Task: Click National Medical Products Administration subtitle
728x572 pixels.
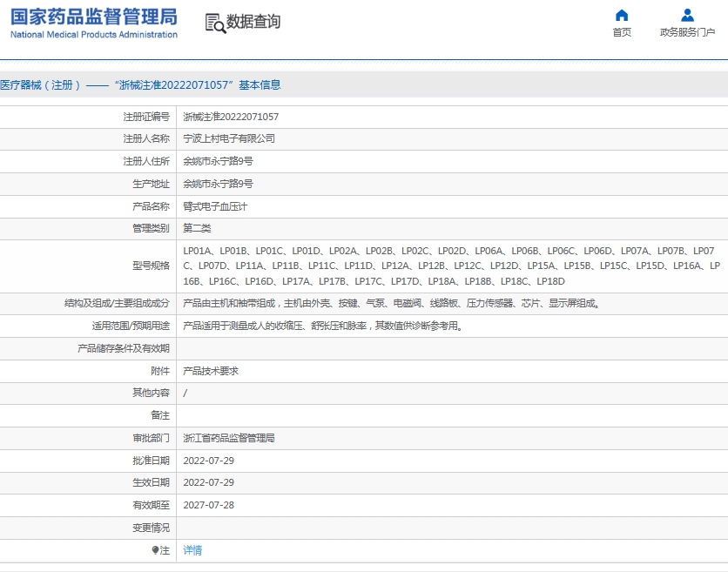Action: (x=94, y=34)
